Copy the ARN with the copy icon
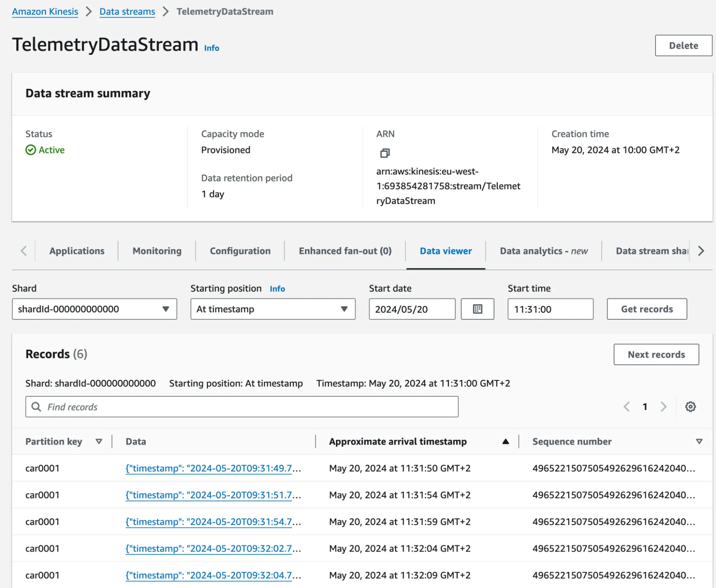 385,153
